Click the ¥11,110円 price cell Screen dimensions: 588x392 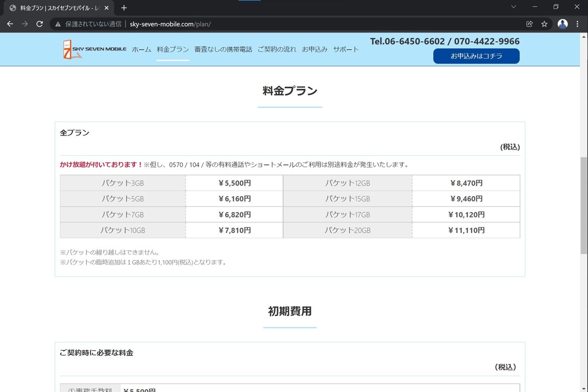(x=466, y=230)
